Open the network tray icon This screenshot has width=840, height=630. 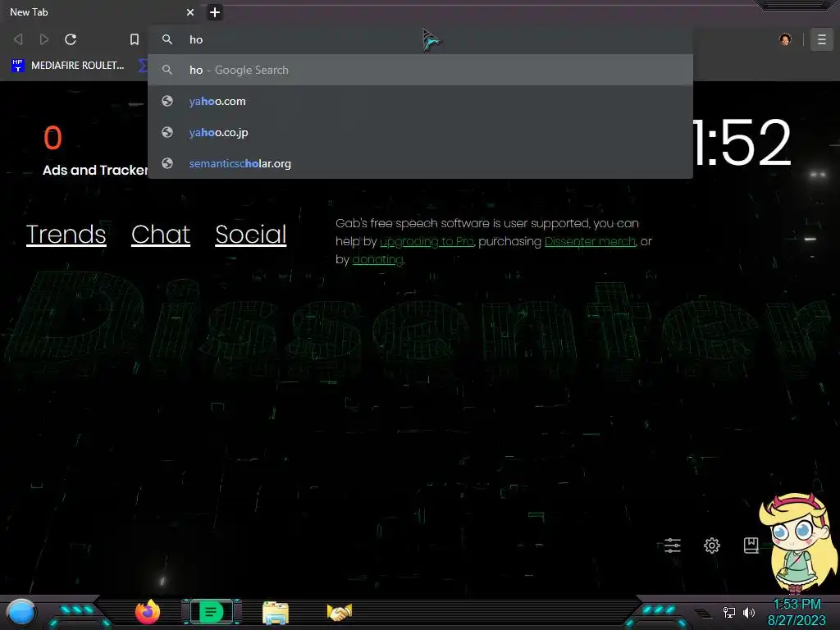pyautogui.click(x=729, y=612)
